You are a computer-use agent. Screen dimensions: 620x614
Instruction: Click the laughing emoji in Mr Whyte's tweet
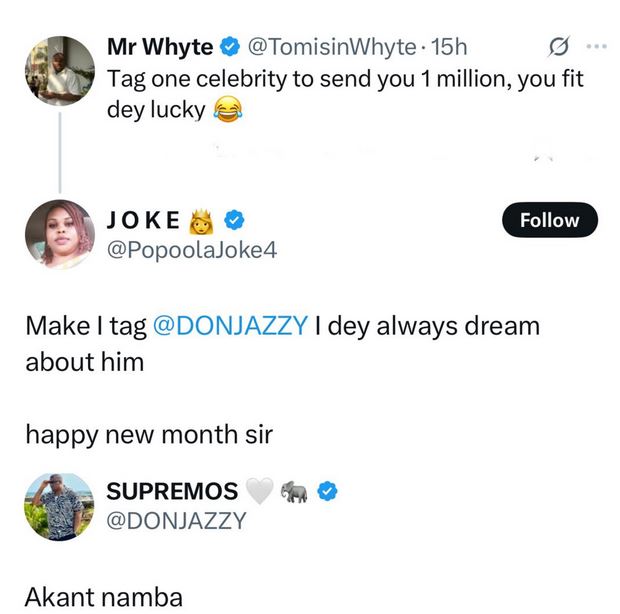tap(229, 111)
